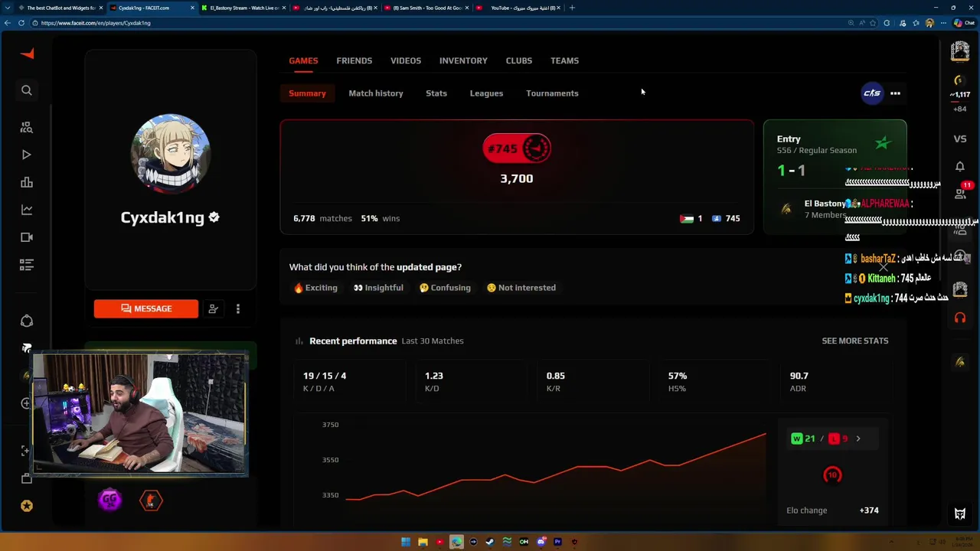Open the three-dot menu beside Message button
Viewport: 980px width, 551px height.
coord(238,308)
